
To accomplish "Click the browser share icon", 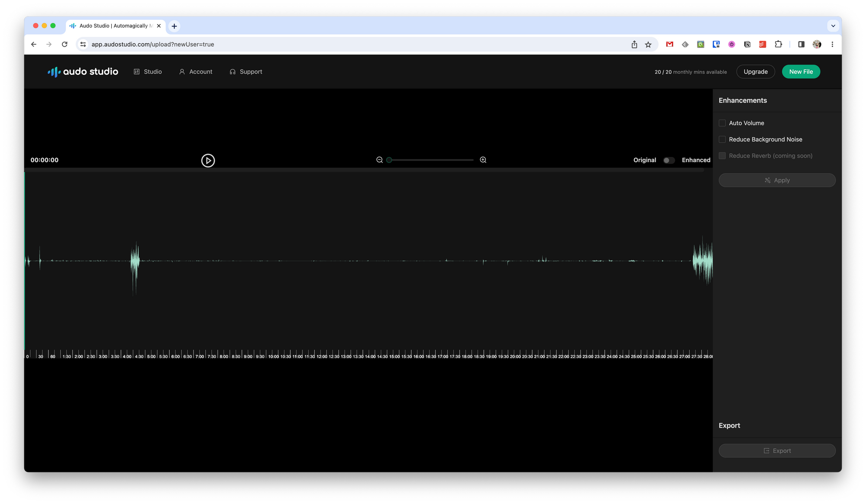I will tap(634, 45).
